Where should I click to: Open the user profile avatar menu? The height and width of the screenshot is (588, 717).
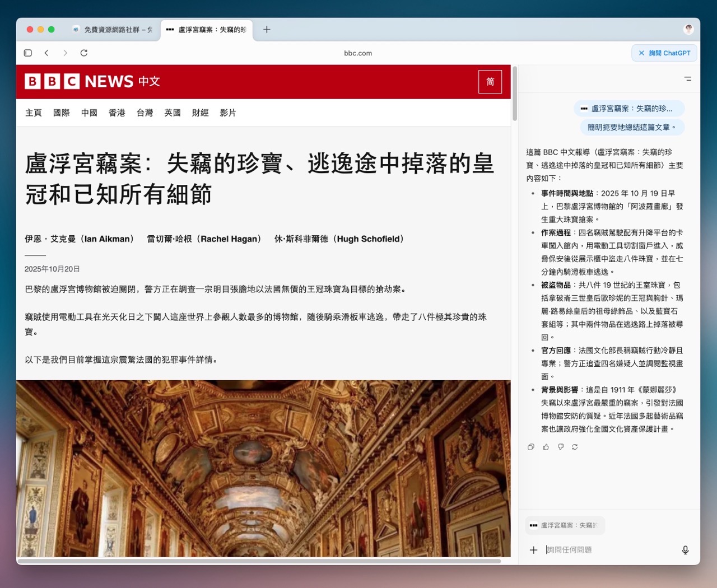(x=688, y=29)
